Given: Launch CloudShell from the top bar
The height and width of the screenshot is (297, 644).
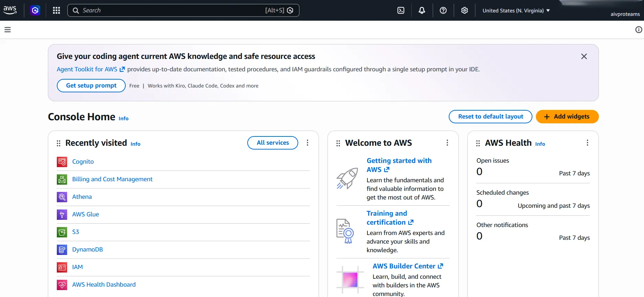Looking at the screenshot, I should click(x=401, y=10).
